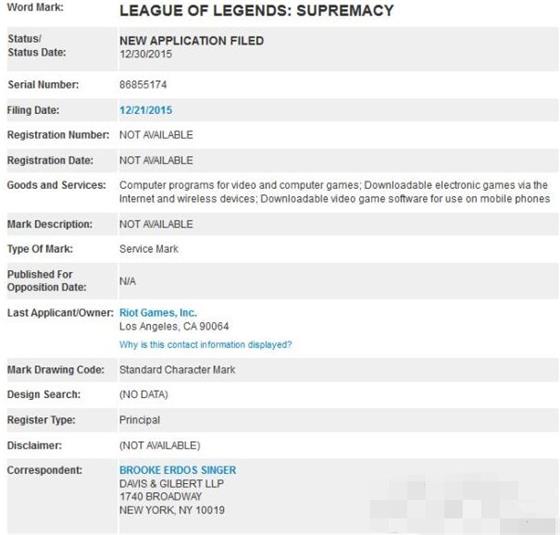Open the Riot Games, Inc. owner link
The image size is (560, 535).
[158, 312]
